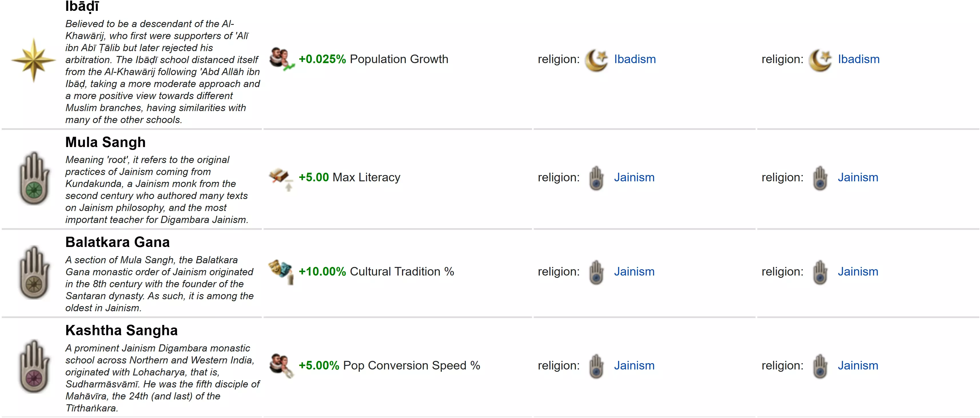Screen dimensions: 980x418
Task: Click the Kashtha Sangha heading
Action: (x=121, y=330)
